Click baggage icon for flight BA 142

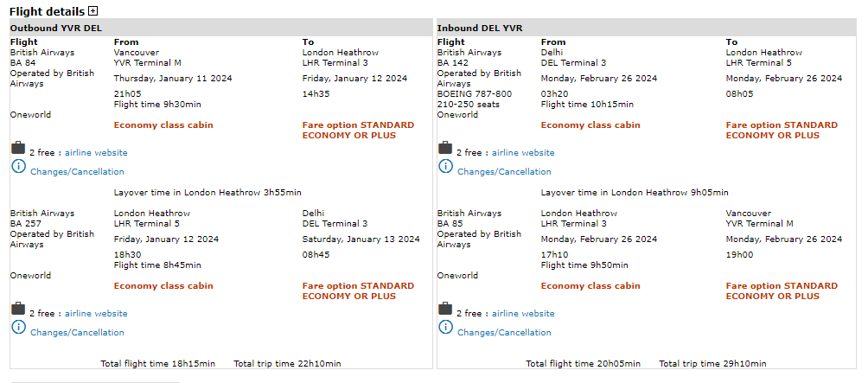pos(445,149)
